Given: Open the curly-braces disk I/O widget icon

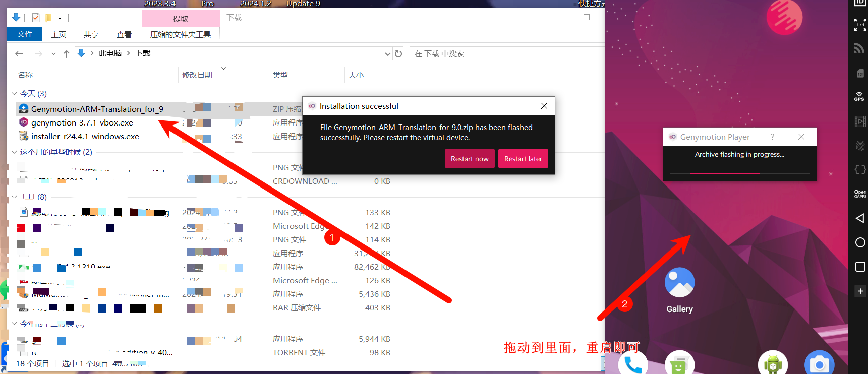Looking at the screenshot, I should [860, 170].
